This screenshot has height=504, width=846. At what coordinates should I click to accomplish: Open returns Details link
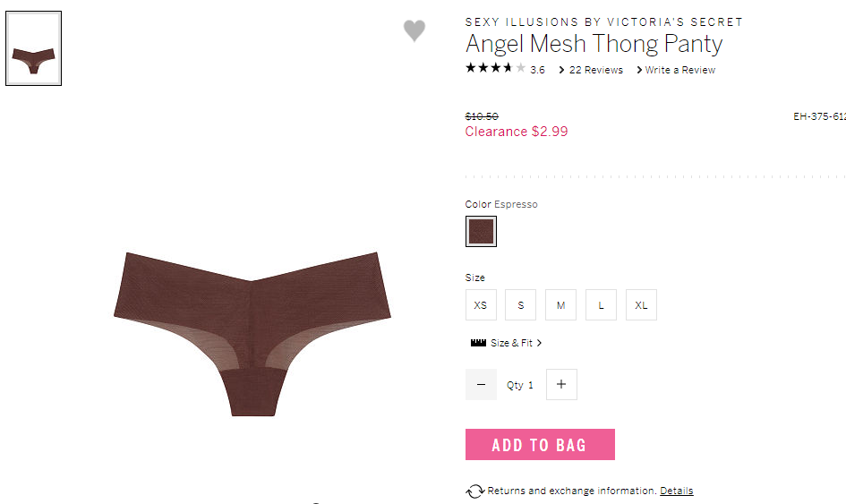click(x=677, y=491)
